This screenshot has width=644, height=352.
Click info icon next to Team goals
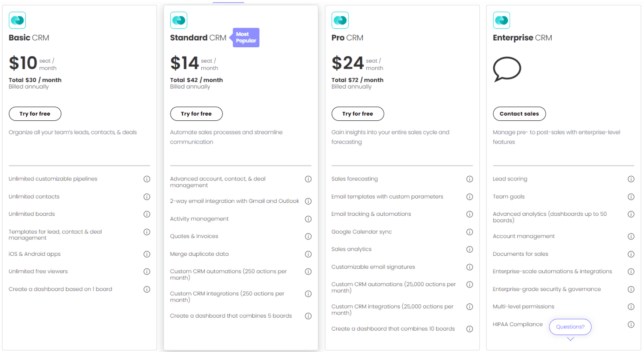click(631, 197)
